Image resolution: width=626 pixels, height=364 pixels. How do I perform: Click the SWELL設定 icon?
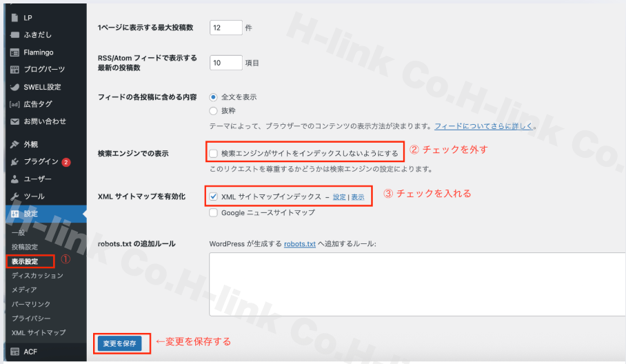(14, 87)
